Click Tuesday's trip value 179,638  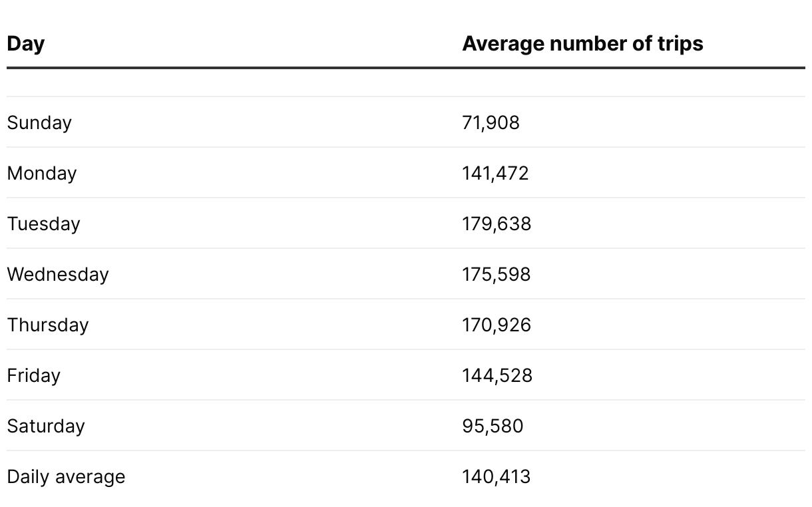(497, 224)
